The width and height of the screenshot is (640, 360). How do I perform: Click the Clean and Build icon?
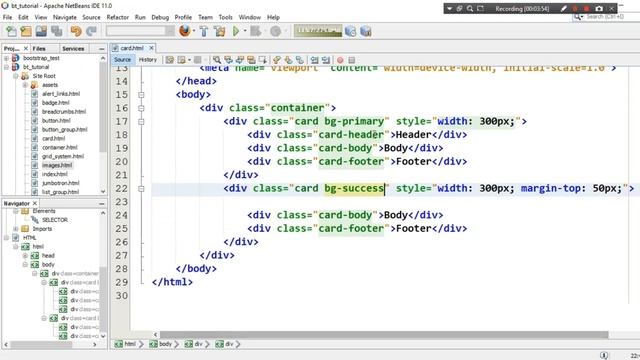click(220, 31)
